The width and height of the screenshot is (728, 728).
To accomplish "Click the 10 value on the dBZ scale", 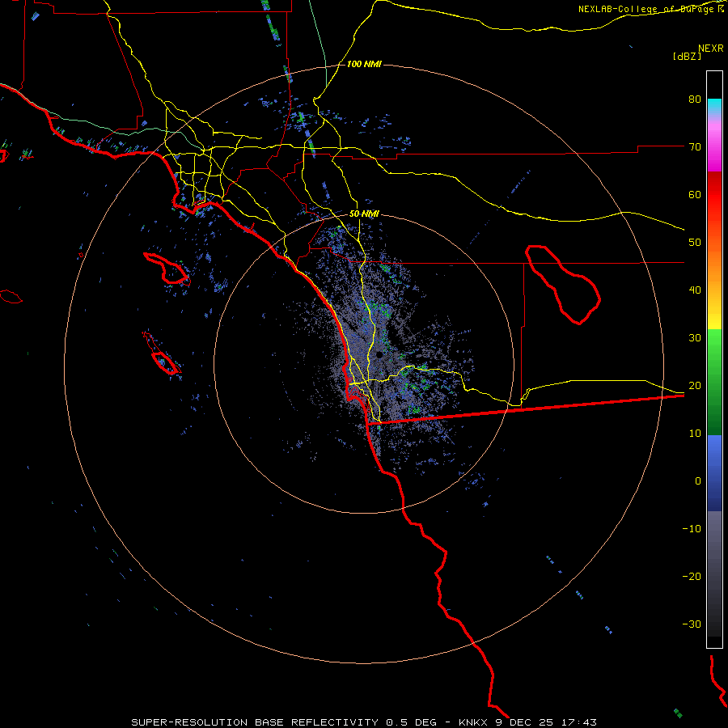I will click(x=695, y=434).
